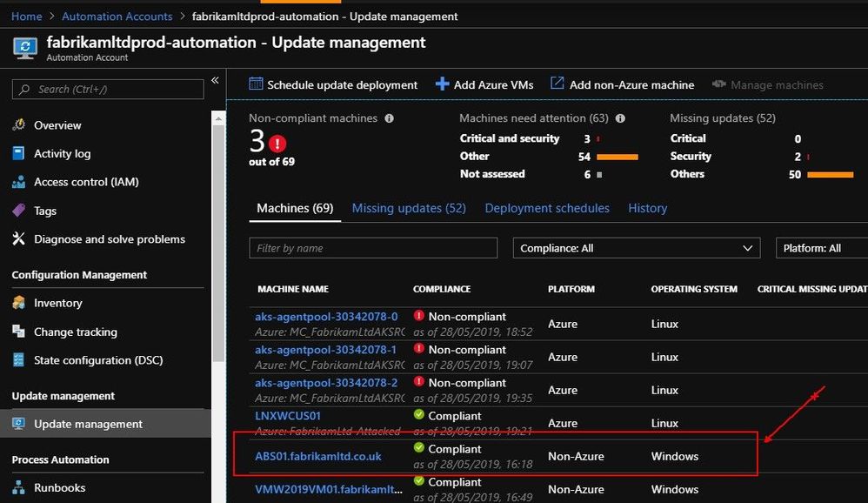Click 'Non-Azure' platform cell for ABS01
The width and height of the screenshot is (868, 503).
(576, 457)
